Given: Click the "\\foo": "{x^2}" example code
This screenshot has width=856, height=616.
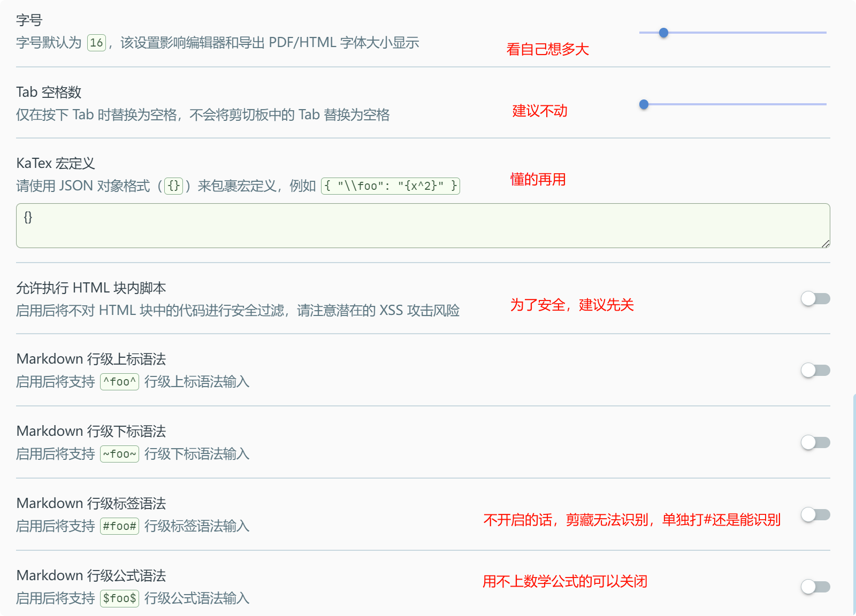Looking at the screenshot, I should click(x=391, y=186).
